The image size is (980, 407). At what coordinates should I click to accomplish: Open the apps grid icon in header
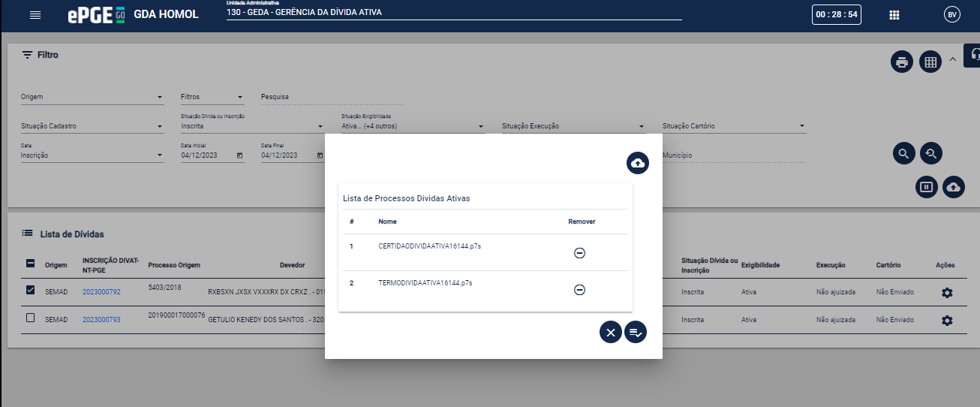point(894,15)
